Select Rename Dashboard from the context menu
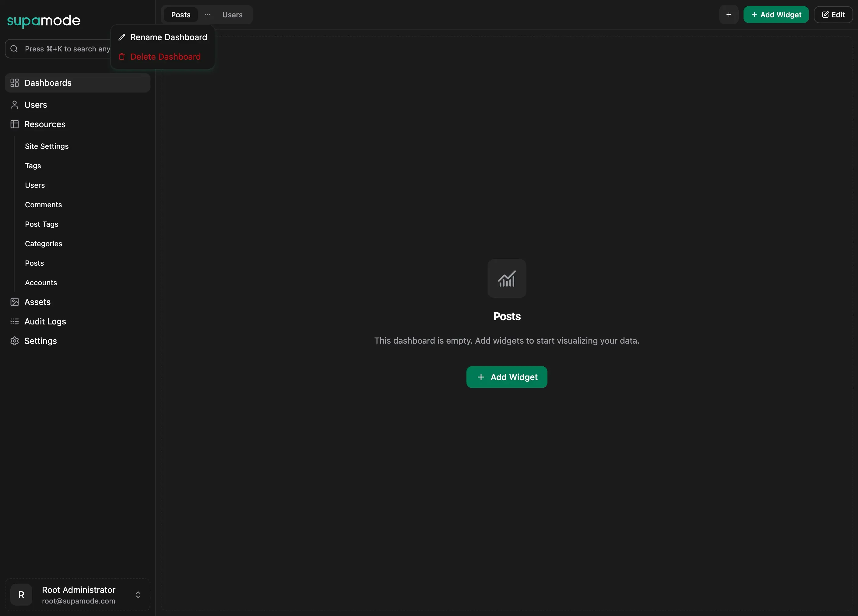Screen dimensions: 858x616 pyautogui.click(x=169, y=37)
